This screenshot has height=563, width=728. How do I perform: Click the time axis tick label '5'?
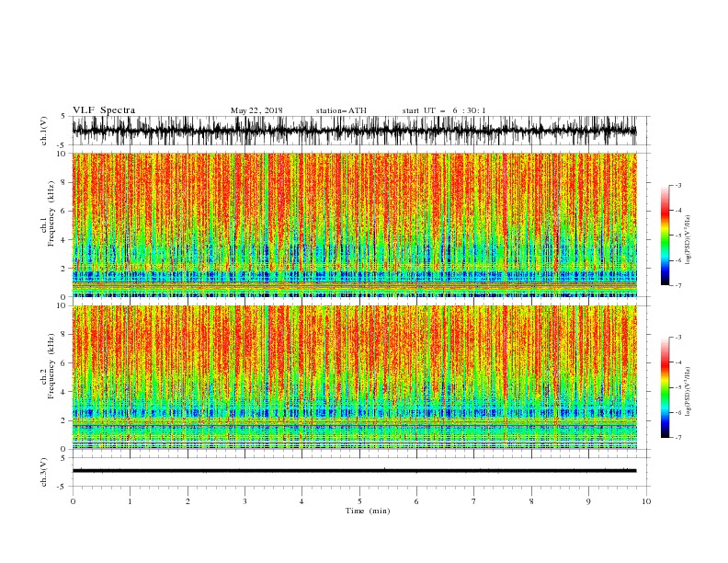[359, 501]
